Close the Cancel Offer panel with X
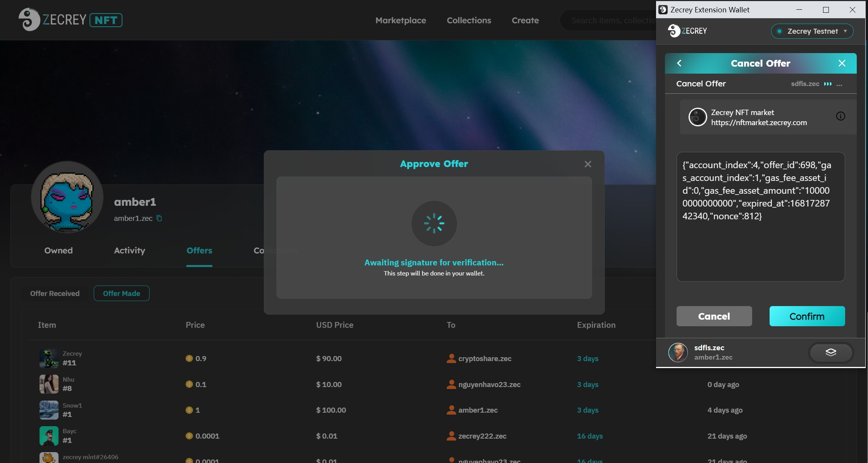 (x=842, y=63)
